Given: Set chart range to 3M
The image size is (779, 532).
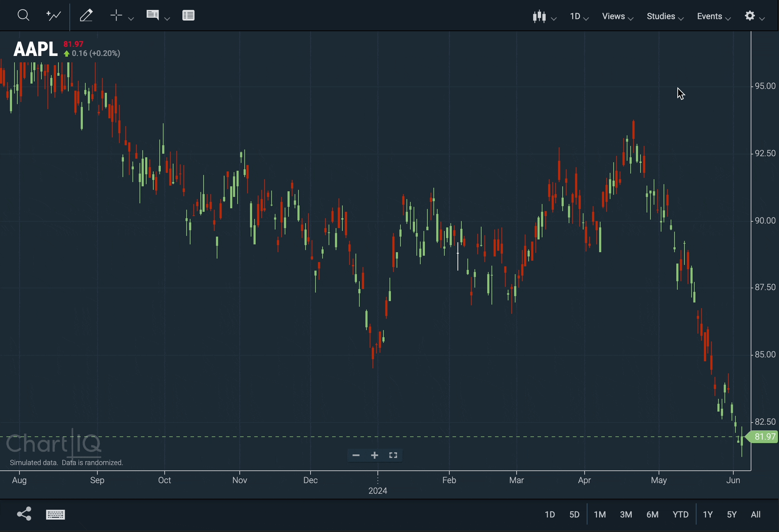Looking at the screenshot, I should click(626, 514).
